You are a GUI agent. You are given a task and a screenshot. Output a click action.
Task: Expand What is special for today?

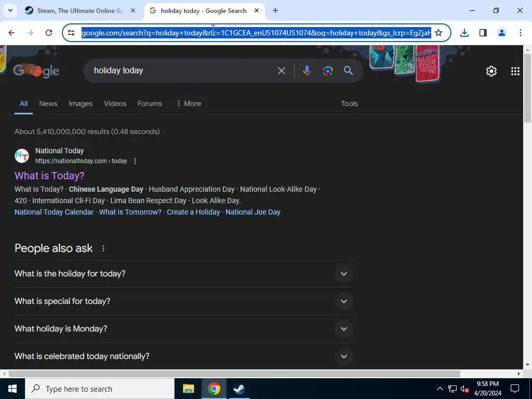pyautogui.click(x=183, y=301)
